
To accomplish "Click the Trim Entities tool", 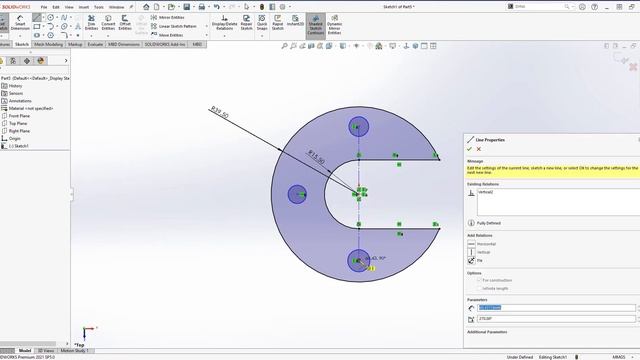I will (91, 23).
